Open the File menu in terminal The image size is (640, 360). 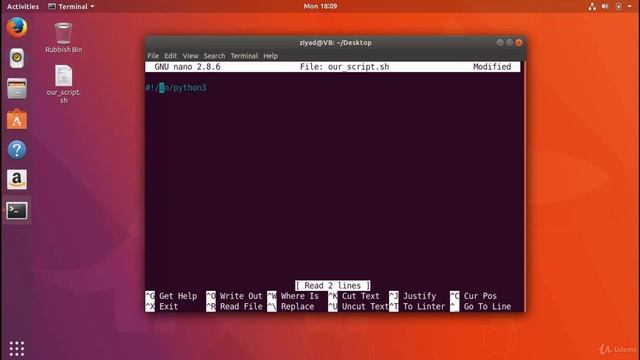pyautogui.click(x=153, y=56)
